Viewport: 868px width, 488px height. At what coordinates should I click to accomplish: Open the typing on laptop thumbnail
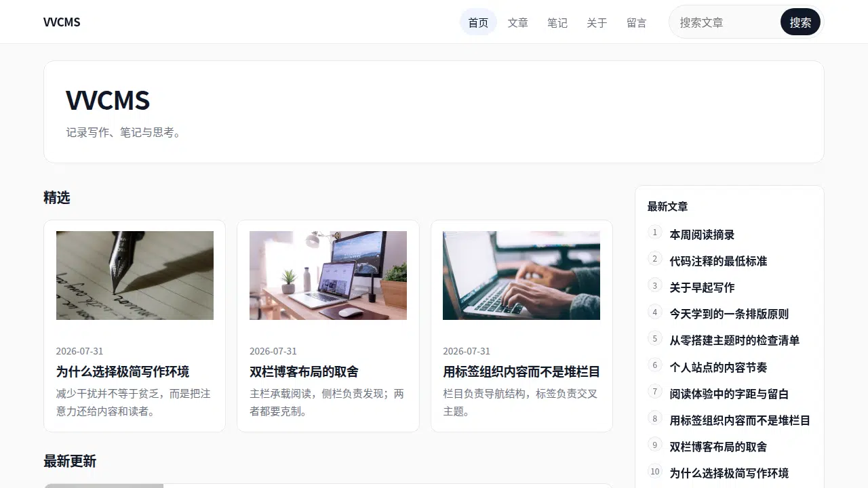point(521,275)
